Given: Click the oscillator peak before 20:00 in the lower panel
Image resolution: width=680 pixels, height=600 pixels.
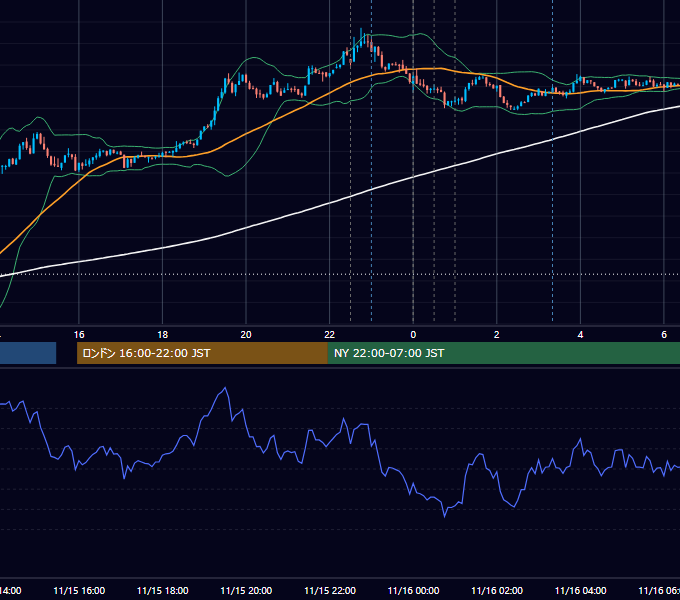Looking at the screenshot, I should (225, 388).
